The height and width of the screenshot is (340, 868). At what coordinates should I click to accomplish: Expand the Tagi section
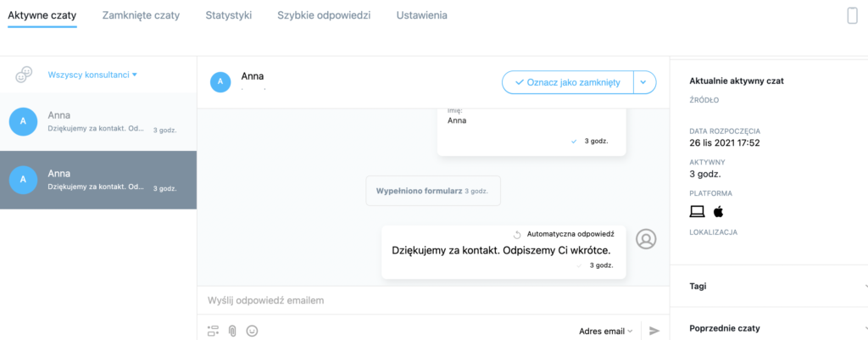[x=769, y=287]
